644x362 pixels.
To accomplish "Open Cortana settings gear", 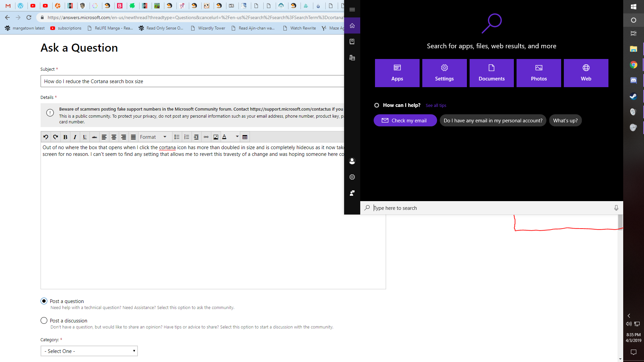I will (x=352, y=177).
